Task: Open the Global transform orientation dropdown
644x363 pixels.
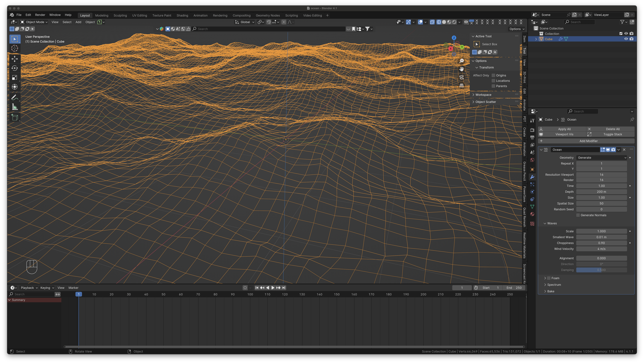Action: pyautogui.click(x=245, y=22)
